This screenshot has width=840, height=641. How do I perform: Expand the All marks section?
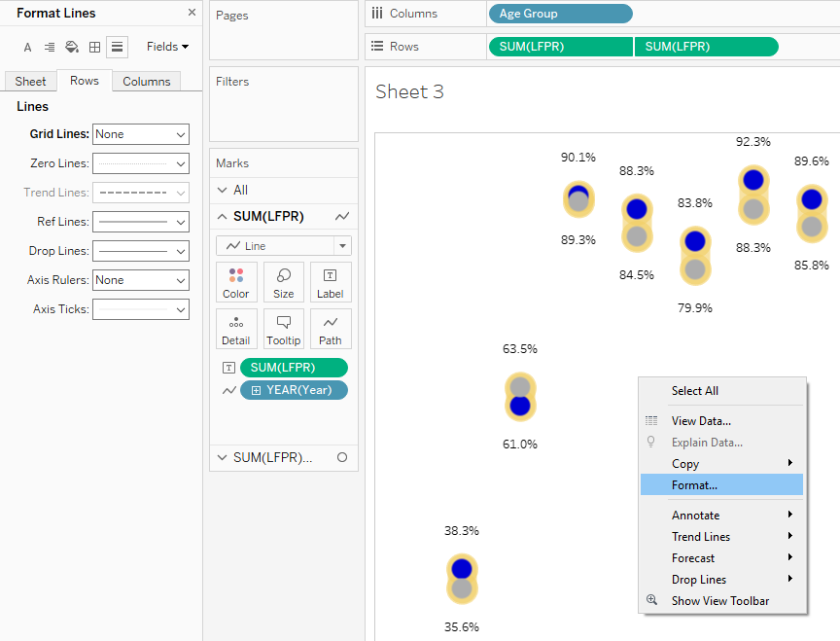point(223,190)
